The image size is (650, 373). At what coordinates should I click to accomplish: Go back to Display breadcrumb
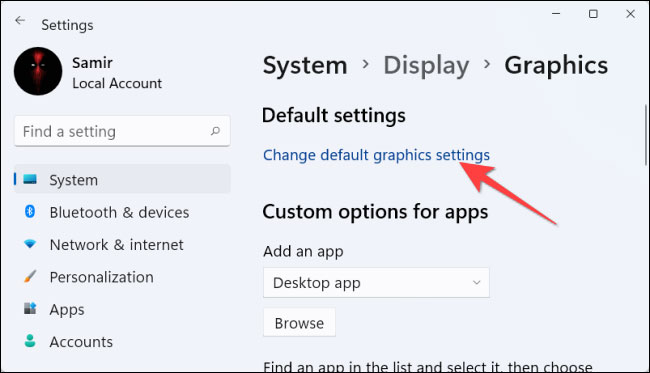pos(426,65)
